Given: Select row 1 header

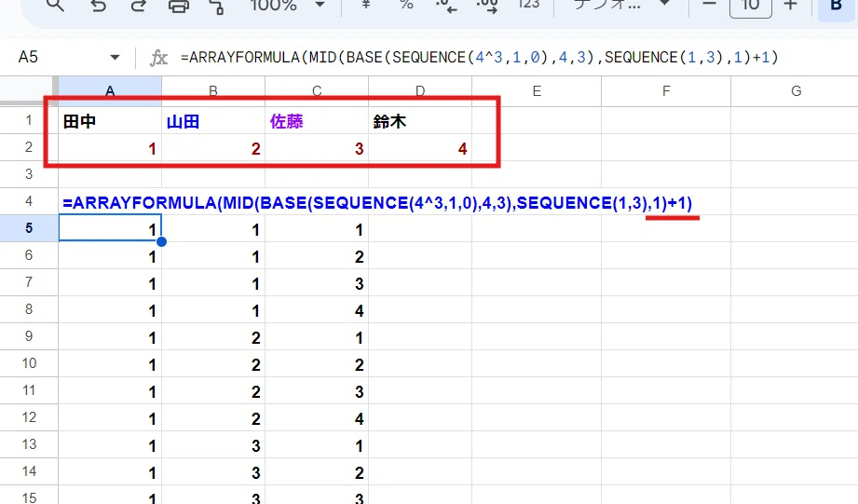Looking at the screenshot, I should 29,120.
